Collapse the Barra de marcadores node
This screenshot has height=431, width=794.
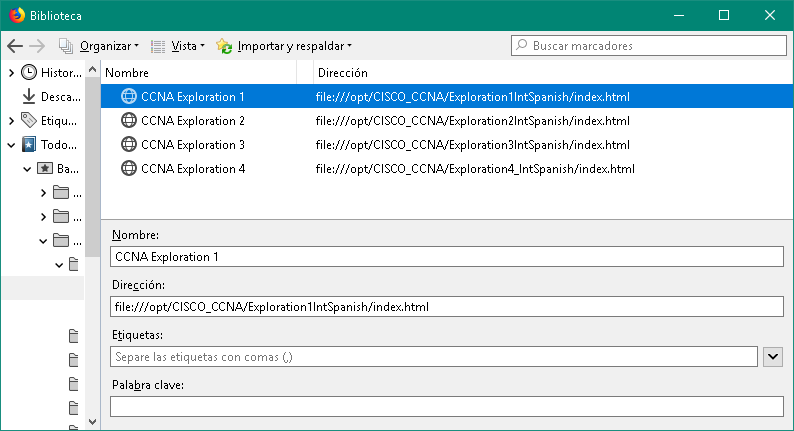pyautogui.click(x=27, y=169)
